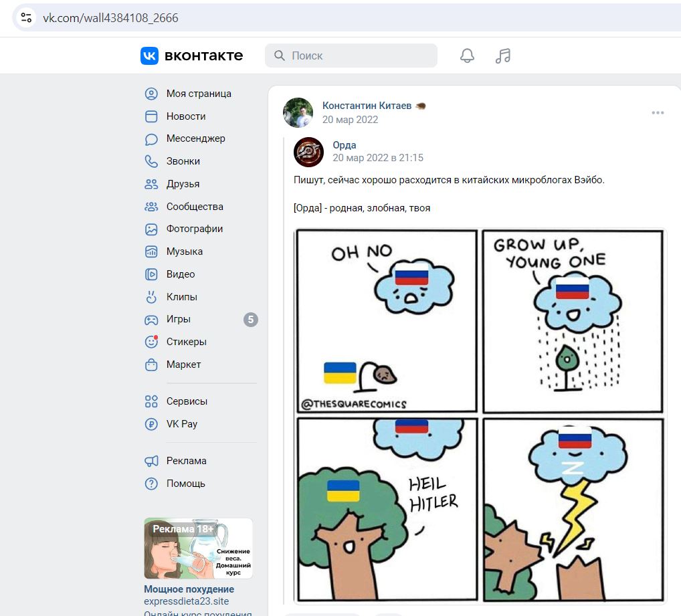Viewport: 681px width, 616px height.
Task: Click the site settings icon in address bar
Action: (27, 18)
